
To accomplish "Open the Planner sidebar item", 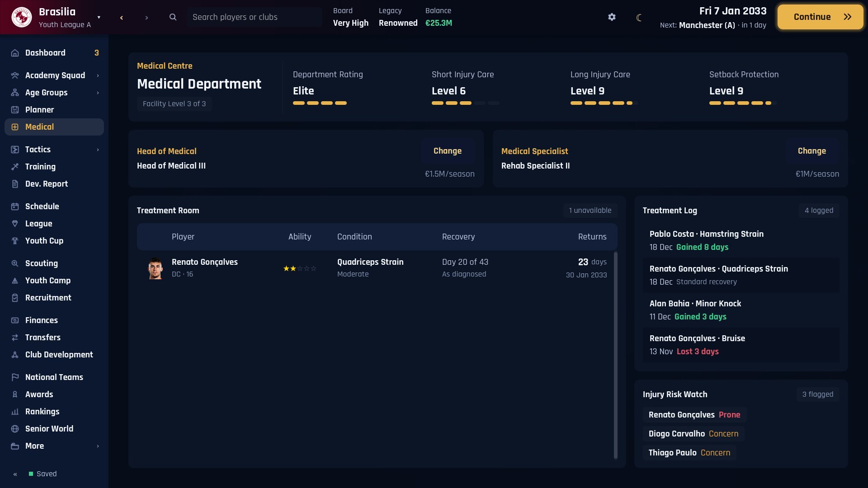I will (x=54, y=110).
